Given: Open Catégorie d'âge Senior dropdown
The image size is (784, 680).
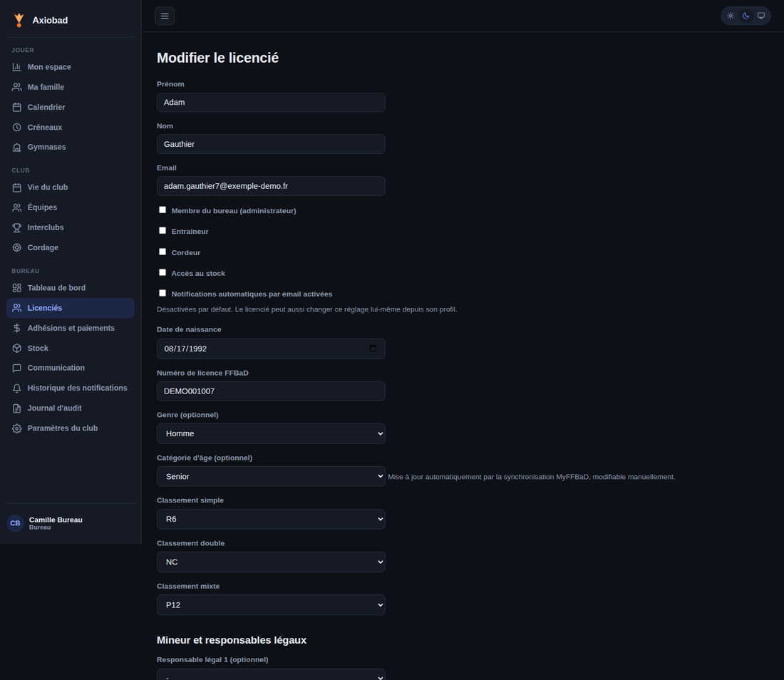Looking at the screenshot, I should point(271,477).
